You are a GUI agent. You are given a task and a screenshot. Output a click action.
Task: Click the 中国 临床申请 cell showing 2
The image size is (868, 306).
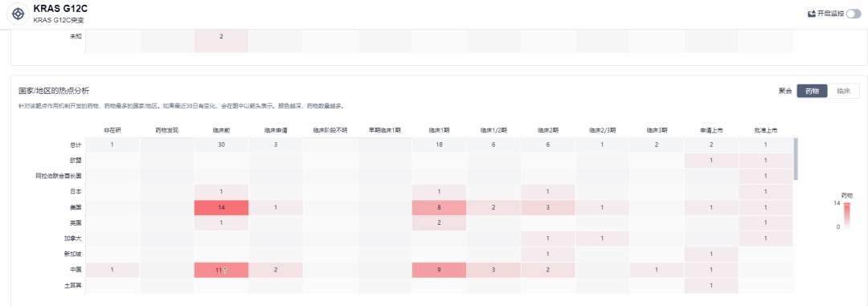[x=276, y=270]
